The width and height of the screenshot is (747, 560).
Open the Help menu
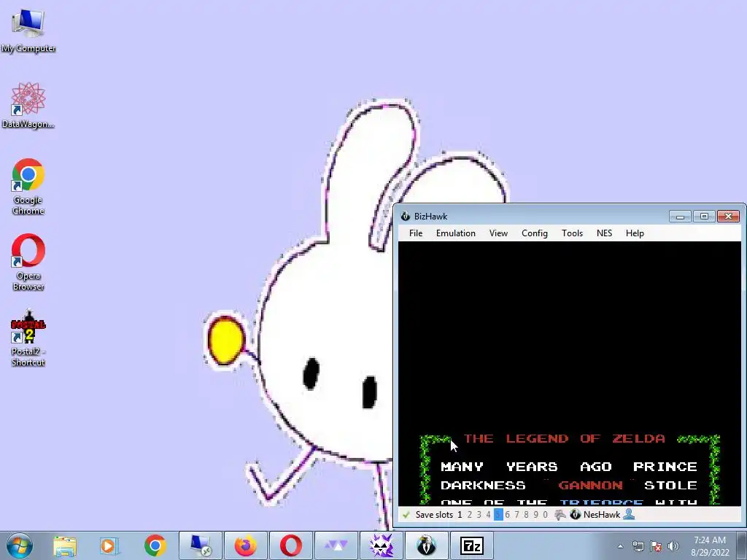click(635, 233)
